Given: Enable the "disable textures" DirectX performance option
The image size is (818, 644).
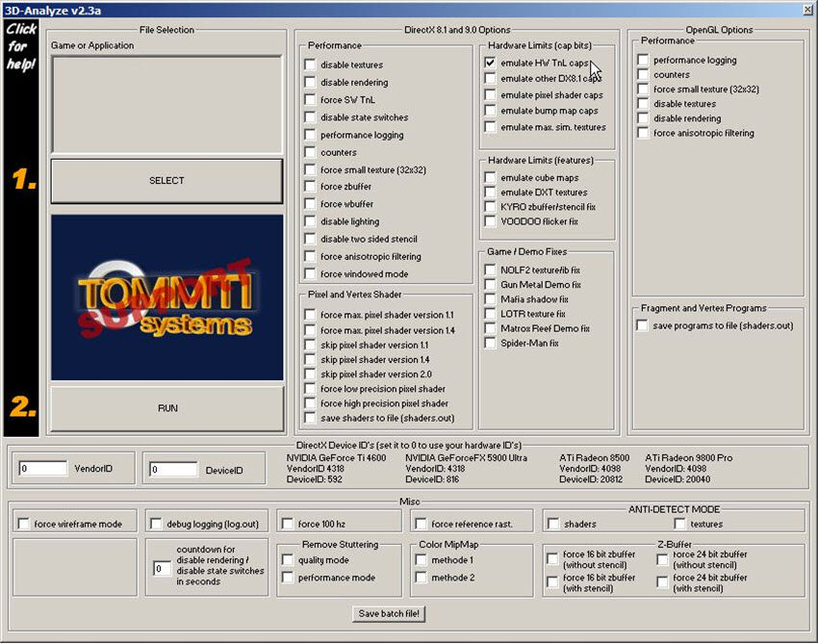Looking at the screenshot, I should [310, 64].
